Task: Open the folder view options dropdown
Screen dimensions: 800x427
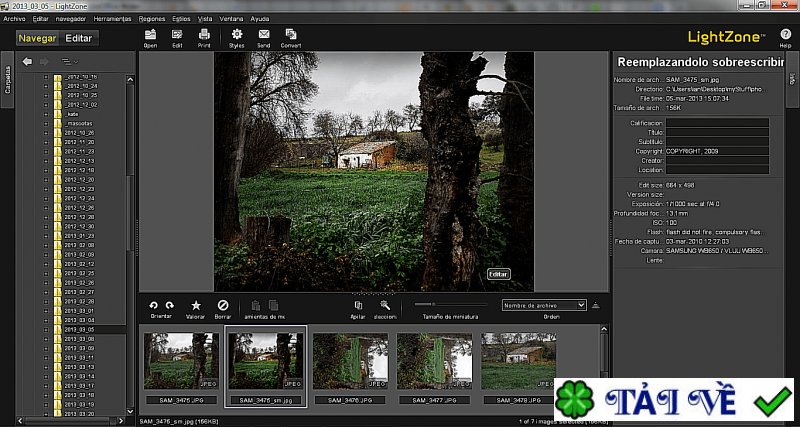Action: tap(69, 62)
